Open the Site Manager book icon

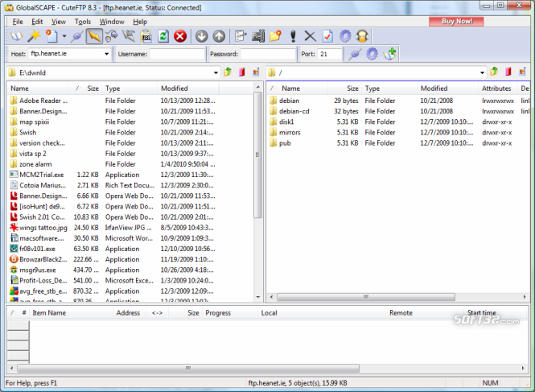pyautogui.click(x=16, y=36)
